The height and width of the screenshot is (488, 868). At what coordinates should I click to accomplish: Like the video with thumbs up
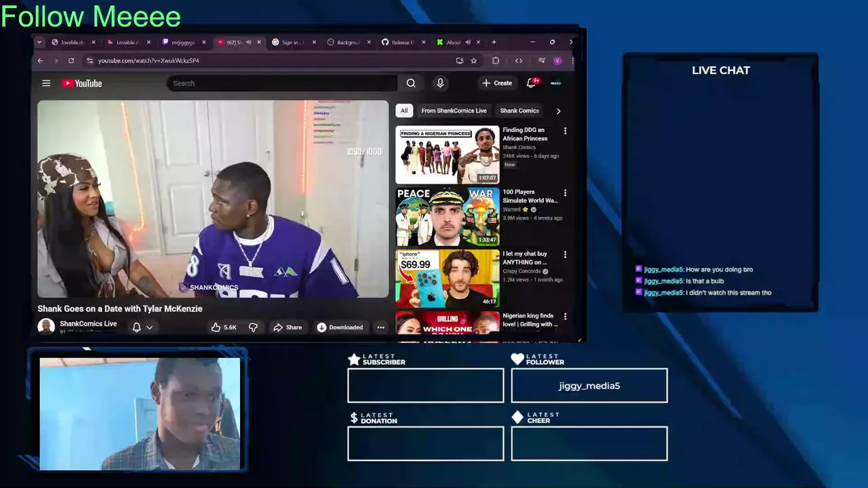point(223,327)
